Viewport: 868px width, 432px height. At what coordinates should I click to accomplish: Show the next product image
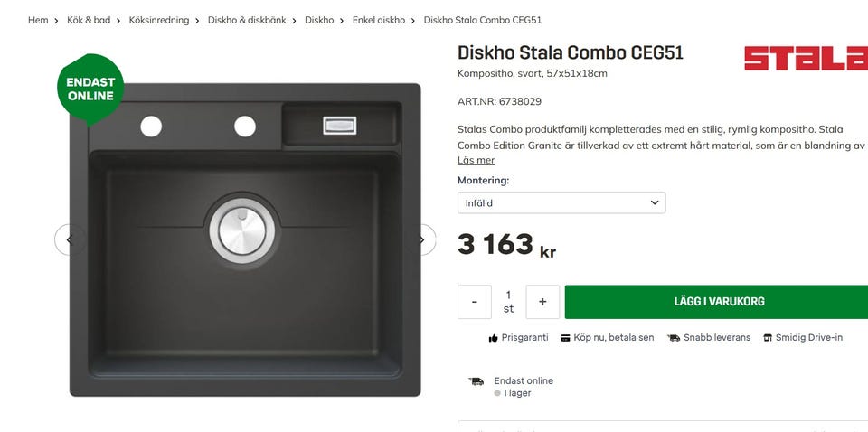pyautogui.click(x=422, y=240)
